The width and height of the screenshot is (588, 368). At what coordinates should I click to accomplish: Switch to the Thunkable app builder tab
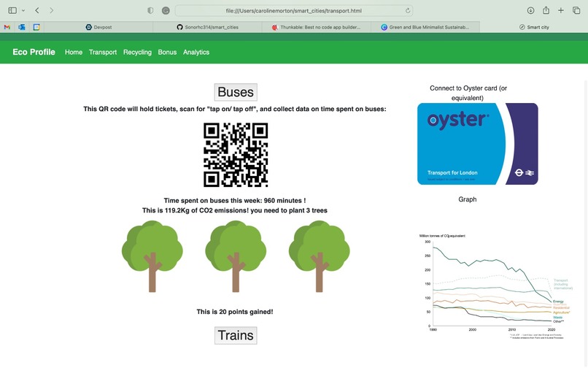tap(316, 27)
